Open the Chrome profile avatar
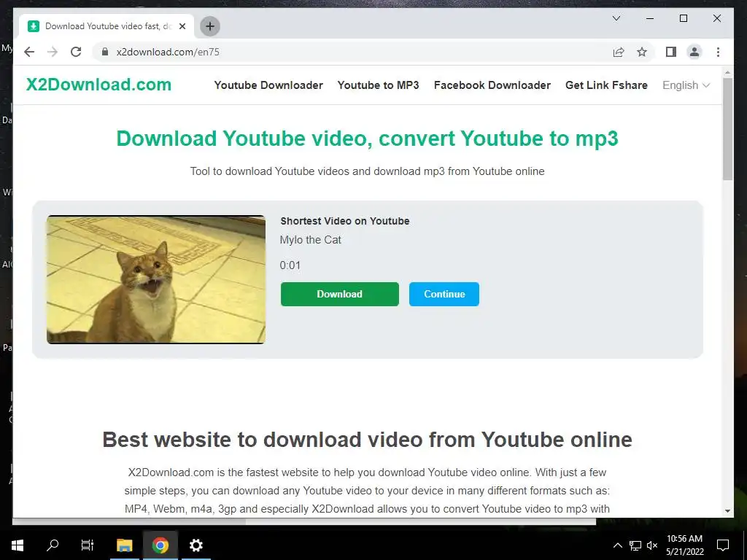The width and height of the screenshot is (747, 560). (x=694, y=52)
